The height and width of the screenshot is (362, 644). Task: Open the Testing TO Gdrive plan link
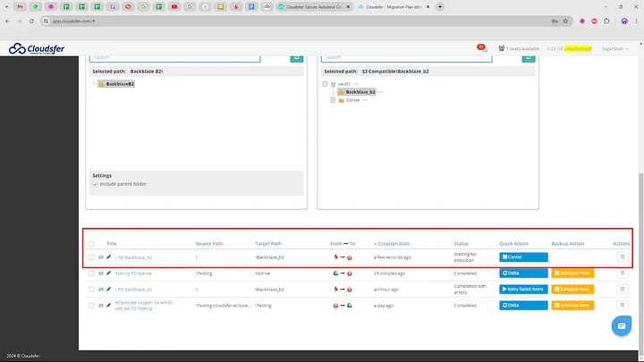pos(133,274)
